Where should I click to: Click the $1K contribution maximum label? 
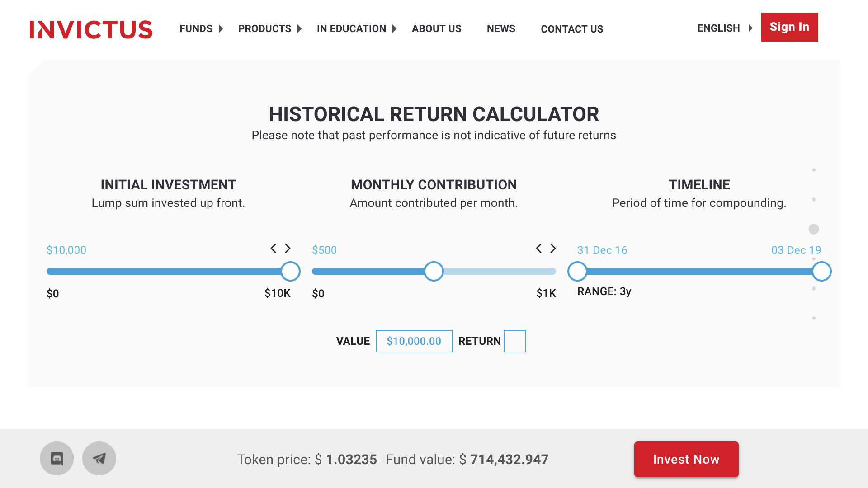click(546, 293)
